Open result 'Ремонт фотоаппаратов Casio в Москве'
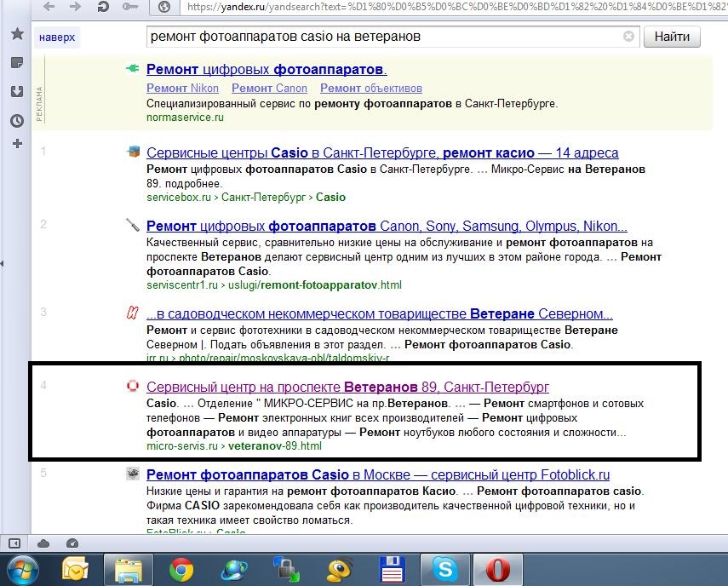The height and width of the screenshot is (586, 728). coord(378,475)
